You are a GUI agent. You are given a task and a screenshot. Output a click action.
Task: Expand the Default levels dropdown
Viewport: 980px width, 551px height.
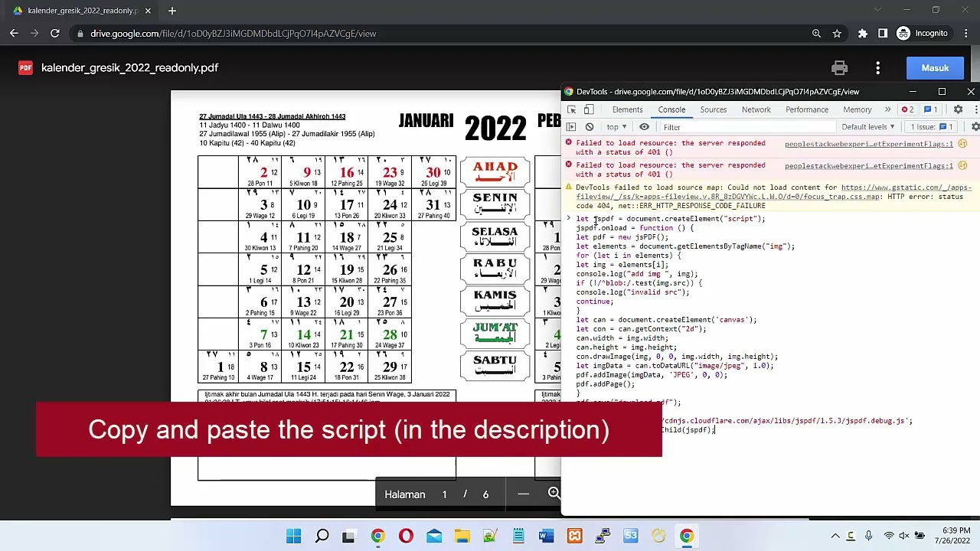(868, 127)
